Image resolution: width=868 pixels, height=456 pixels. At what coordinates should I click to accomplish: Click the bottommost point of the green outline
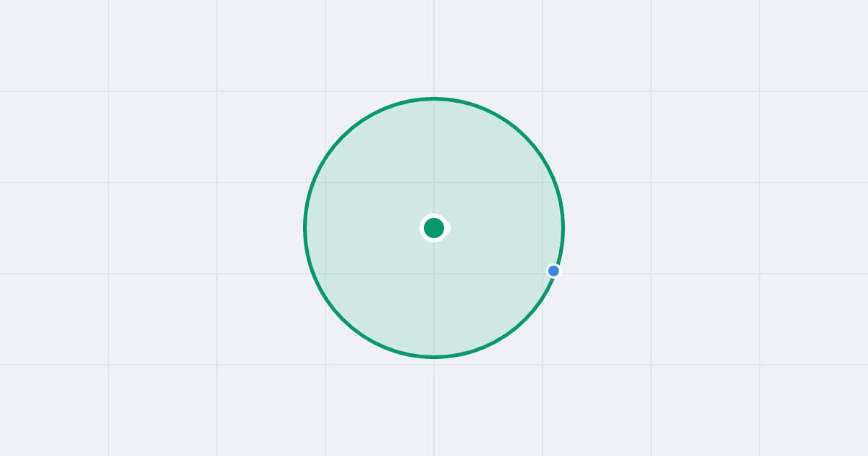(434, 357)
